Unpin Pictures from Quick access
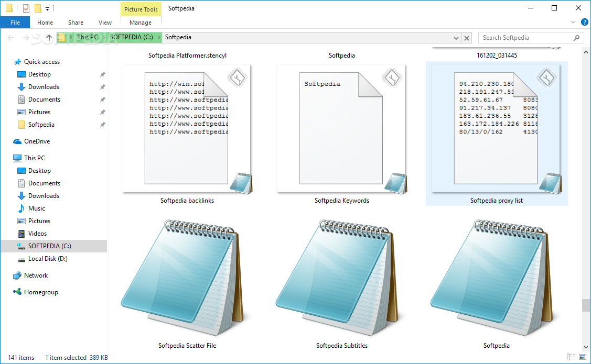This screenshot has height=364, width=591. coord(102,112)
